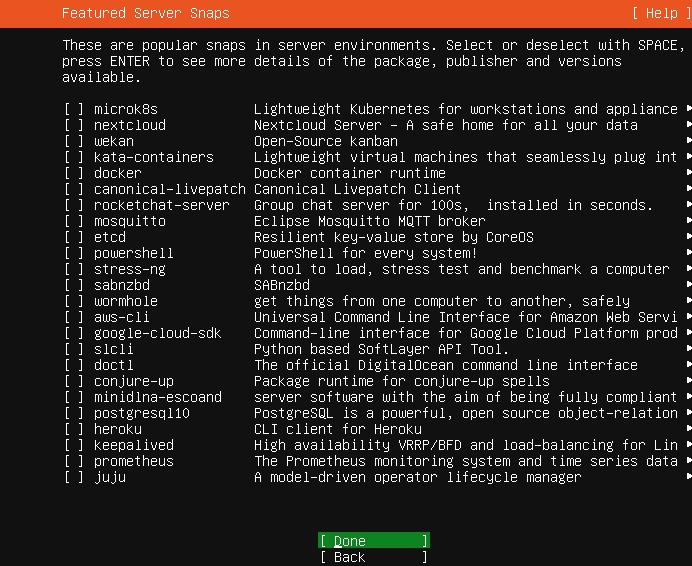
Task: Click 'The official DigitalOcean command line interface'
Action: click(x=446, y=365)
